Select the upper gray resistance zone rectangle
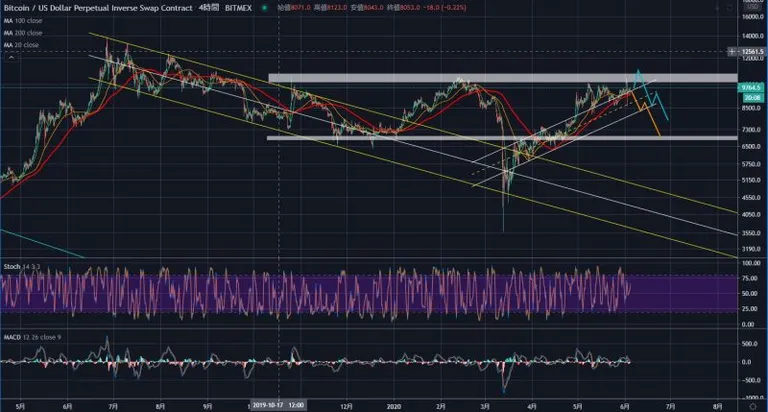The image size is (768, 412). tap(503, 77)
